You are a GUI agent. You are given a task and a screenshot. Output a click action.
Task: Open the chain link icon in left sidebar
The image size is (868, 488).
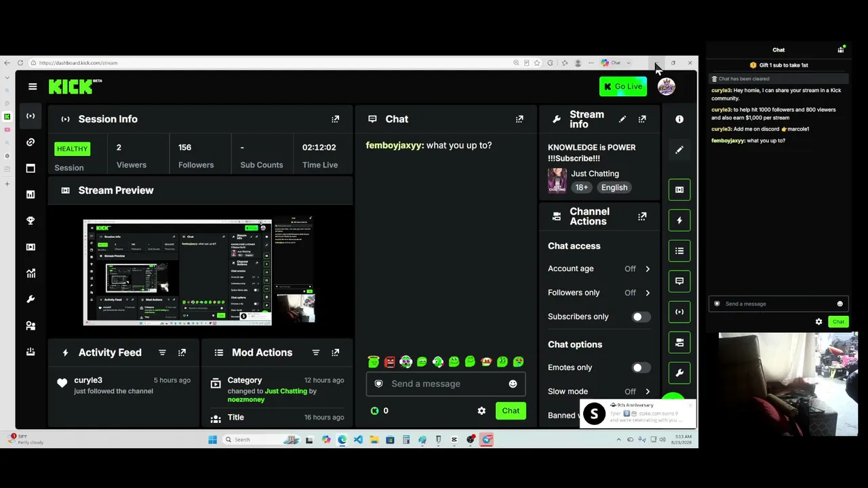click(x=31, y=142)
